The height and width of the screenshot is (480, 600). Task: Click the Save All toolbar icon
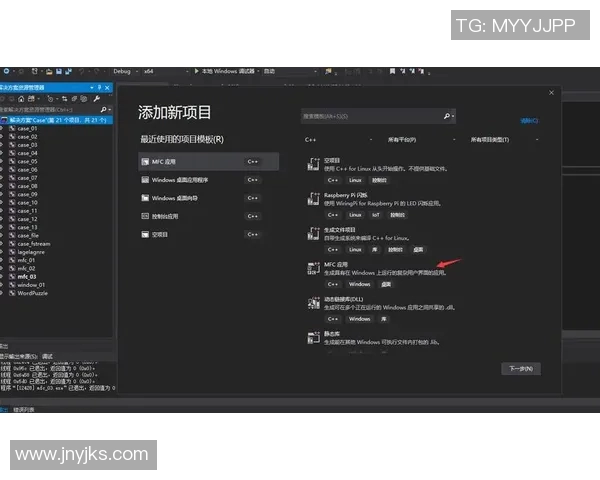pyautogui.click(x=68, y=72)
